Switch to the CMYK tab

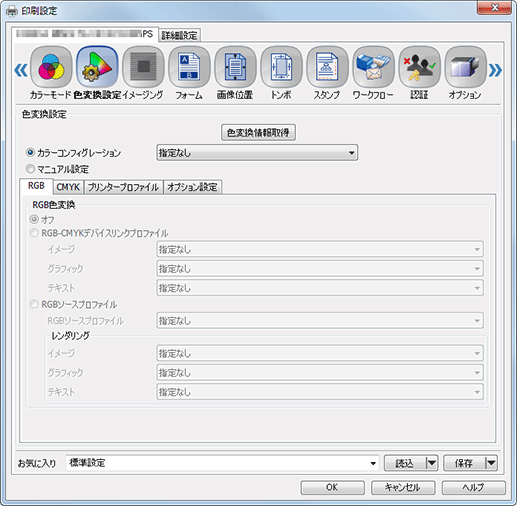(68, 187)
